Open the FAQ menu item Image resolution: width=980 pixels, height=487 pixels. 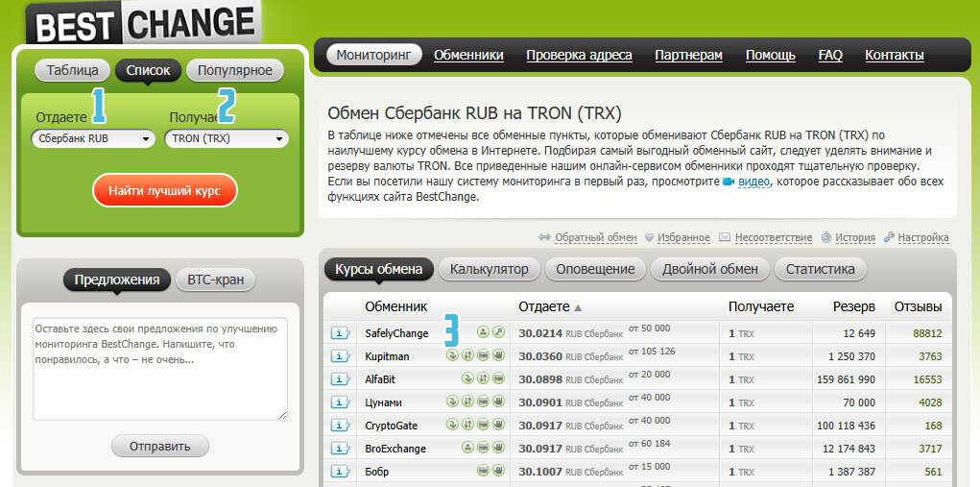tap(830, 55)
